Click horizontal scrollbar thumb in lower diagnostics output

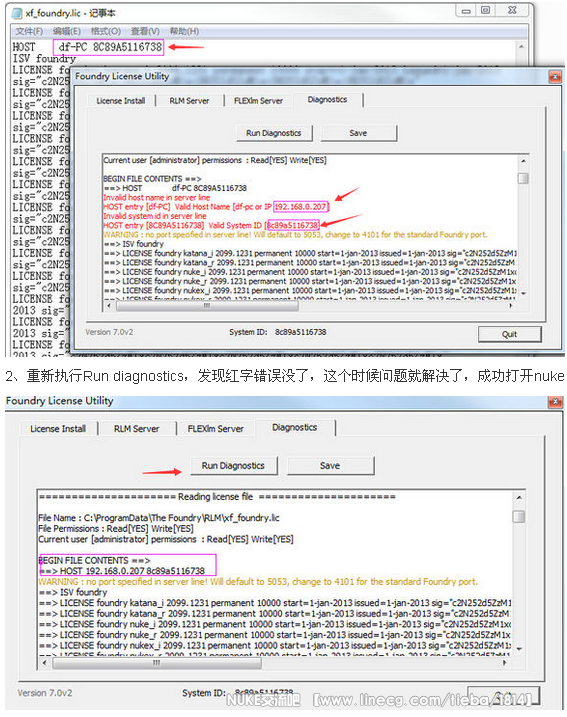157,663
